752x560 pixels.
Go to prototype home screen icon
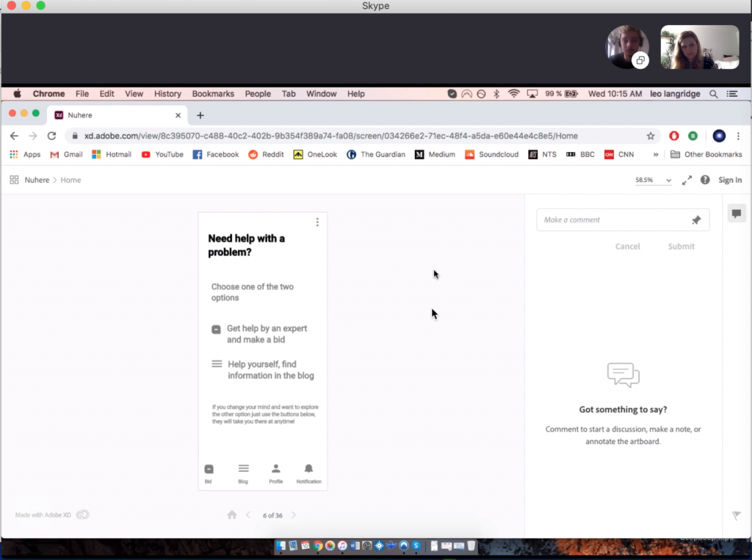[232, 515]
